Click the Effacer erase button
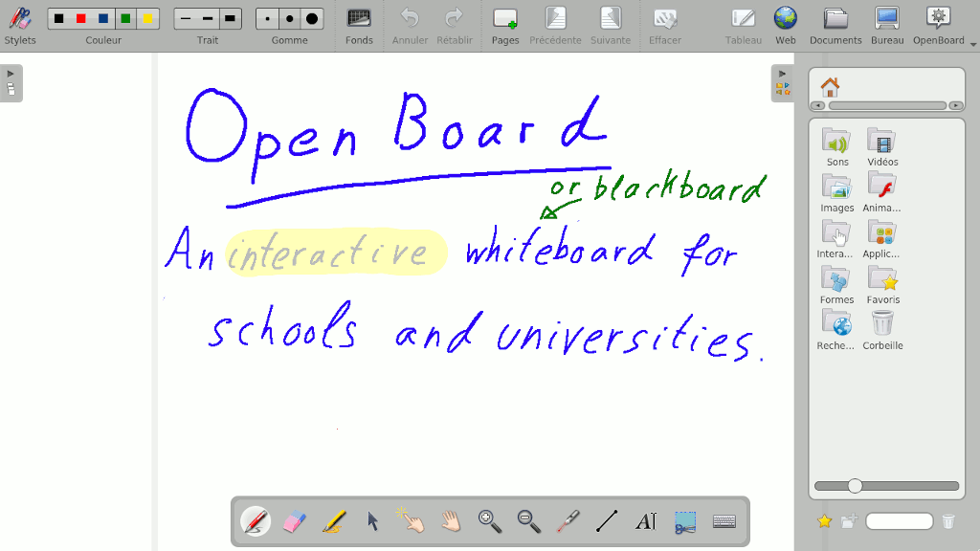This screenshot has height=551, width=980. pyautogui.click(x=665, y=25)
